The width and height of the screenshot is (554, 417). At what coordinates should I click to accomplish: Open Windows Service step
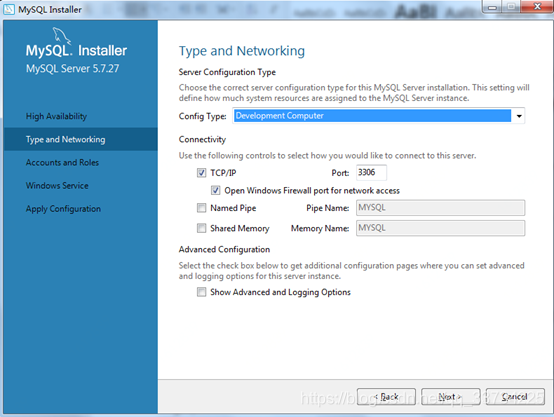[57, 186]
